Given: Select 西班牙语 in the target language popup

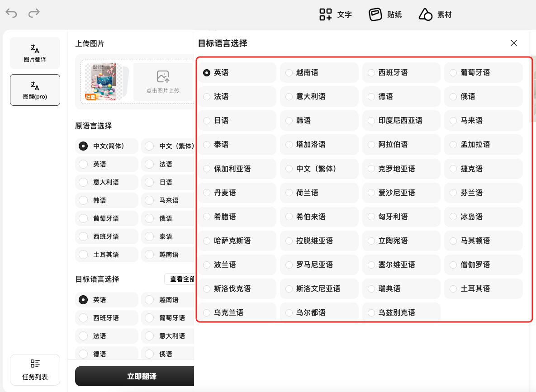Looking at the screenshot, I should (401, 72).
